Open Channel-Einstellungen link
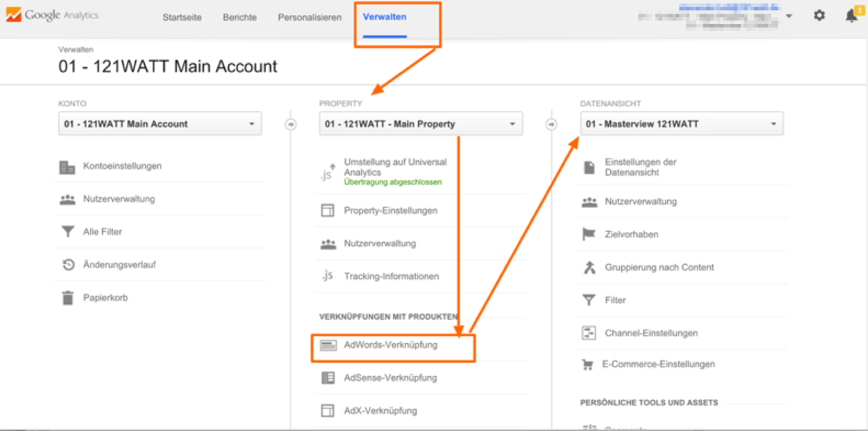 [651, 334]
